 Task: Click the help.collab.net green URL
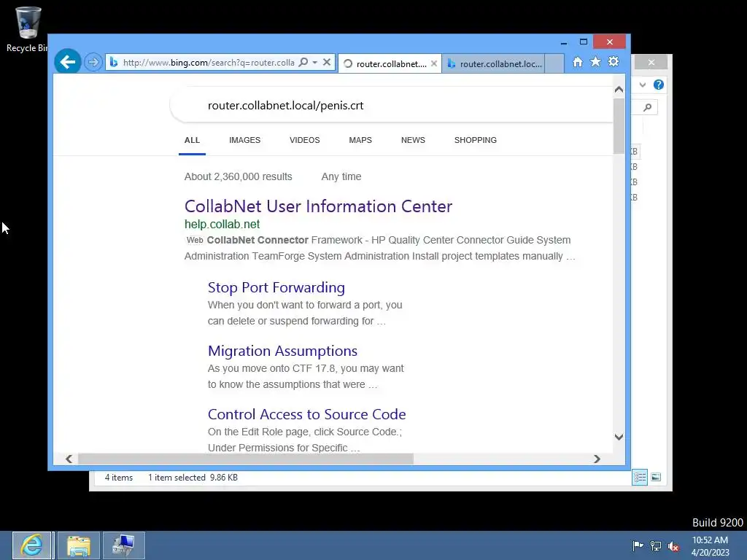(222, 225)
